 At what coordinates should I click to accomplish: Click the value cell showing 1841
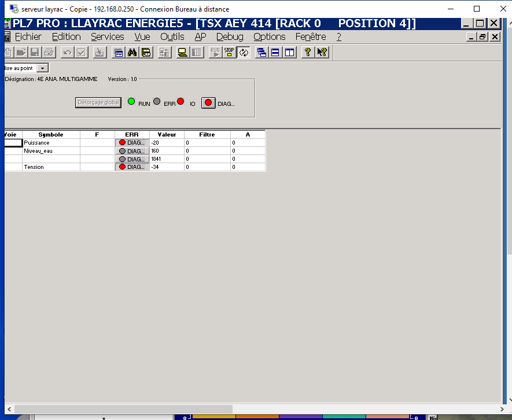[167, 159]
